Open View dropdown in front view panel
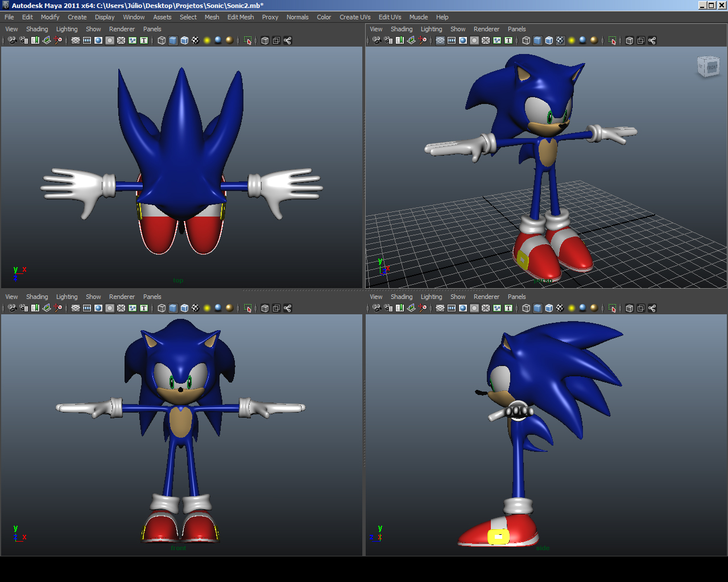Viewport: 728px width, 582px height. click(x=11, y=297)
